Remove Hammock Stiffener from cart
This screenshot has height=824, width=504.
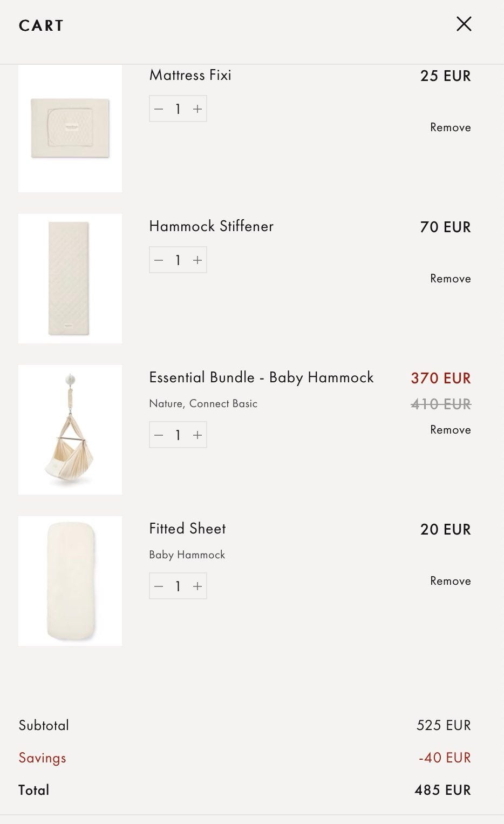point(450,279)
